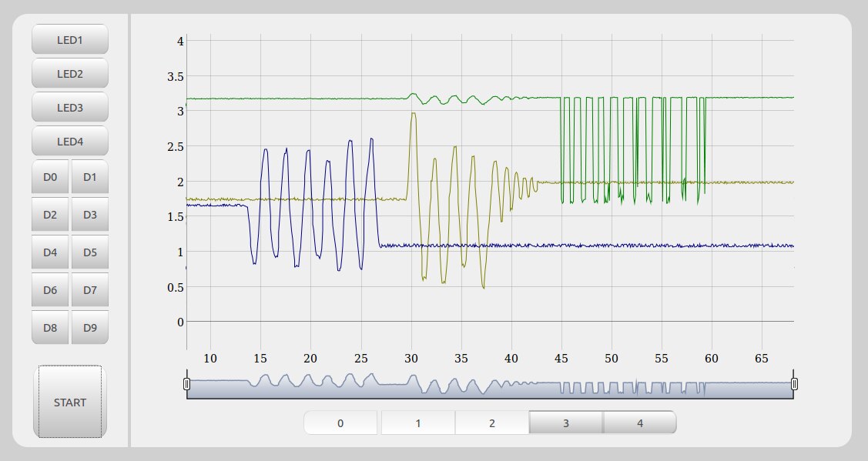Toggle digital pin D1
868x461 pixels.
pos(89,176)
